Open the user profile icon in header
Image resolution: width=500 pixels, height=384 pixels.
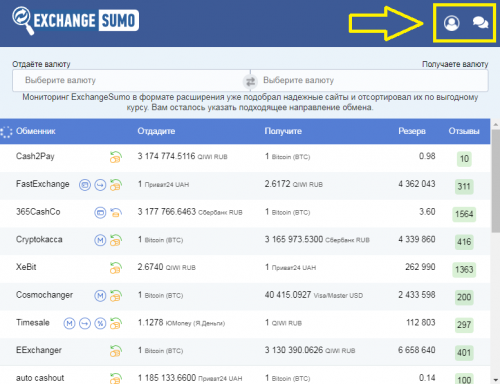[x=452, y=23]
